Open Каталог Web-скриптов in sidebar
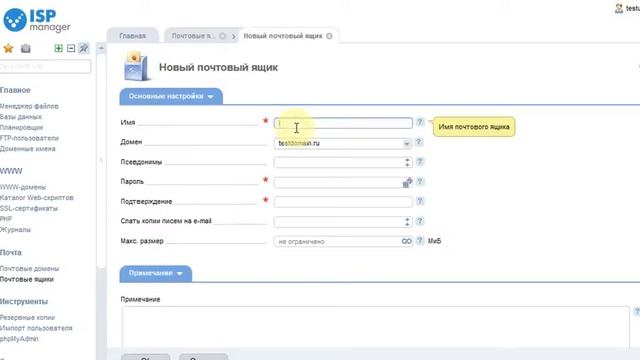 click(x=37, y=198)
